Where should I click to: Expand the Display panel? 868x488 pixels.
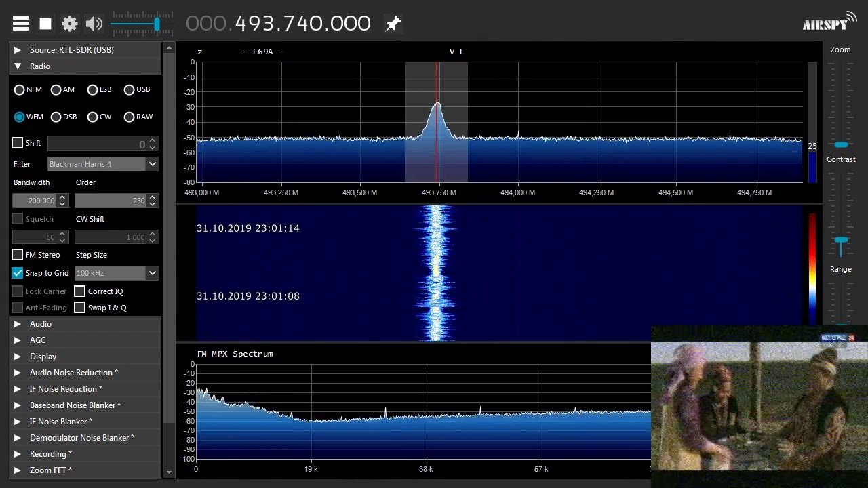tap(85, 357)
